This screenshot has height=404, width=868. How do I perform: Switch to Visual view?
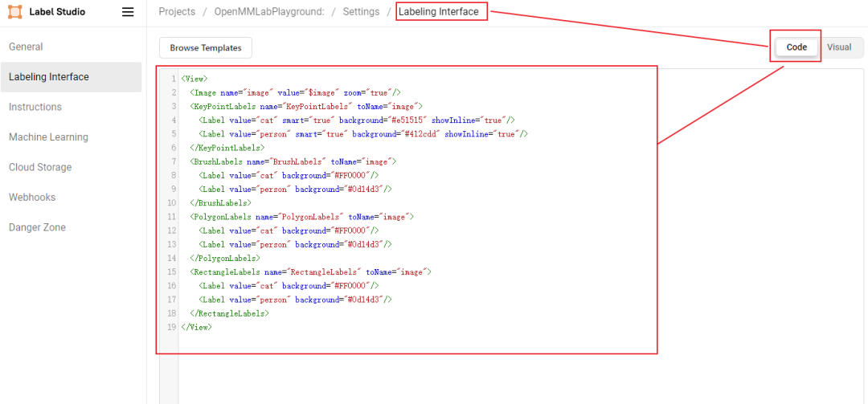tap(839, 47)
